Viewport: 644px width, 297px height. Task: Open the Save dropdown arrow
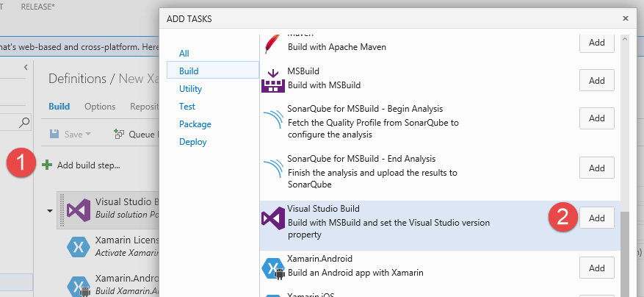88,135
